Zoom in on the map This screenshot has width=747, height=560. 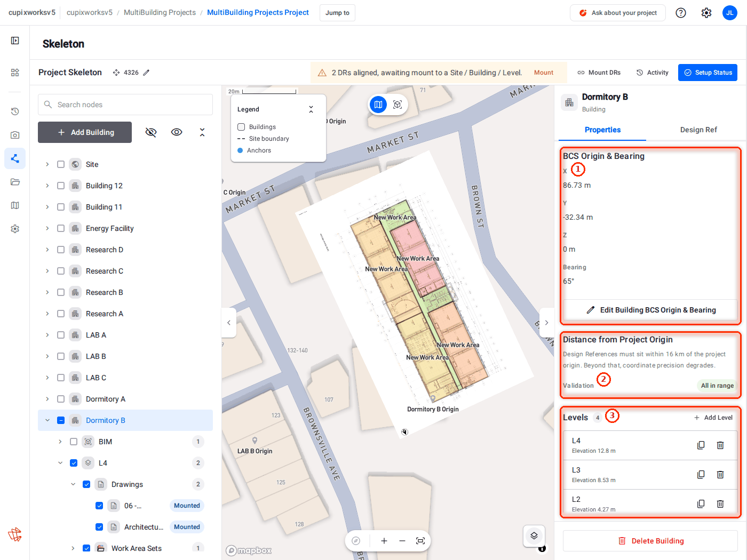[x=384, y=541]
